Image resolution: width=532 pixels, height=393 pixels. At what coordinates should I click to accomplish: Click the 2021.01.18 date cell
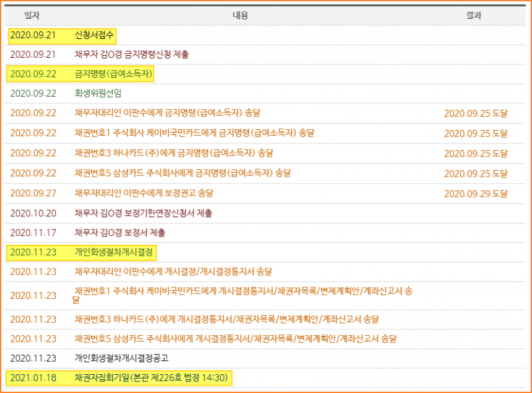[33, 377]
